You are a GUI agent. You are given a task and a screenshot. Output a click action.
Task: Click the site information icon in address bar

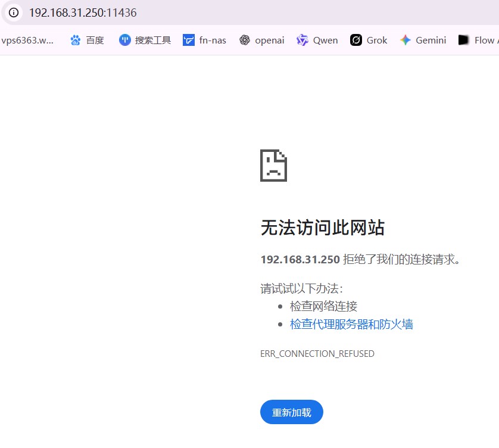[x=13, y=13]
